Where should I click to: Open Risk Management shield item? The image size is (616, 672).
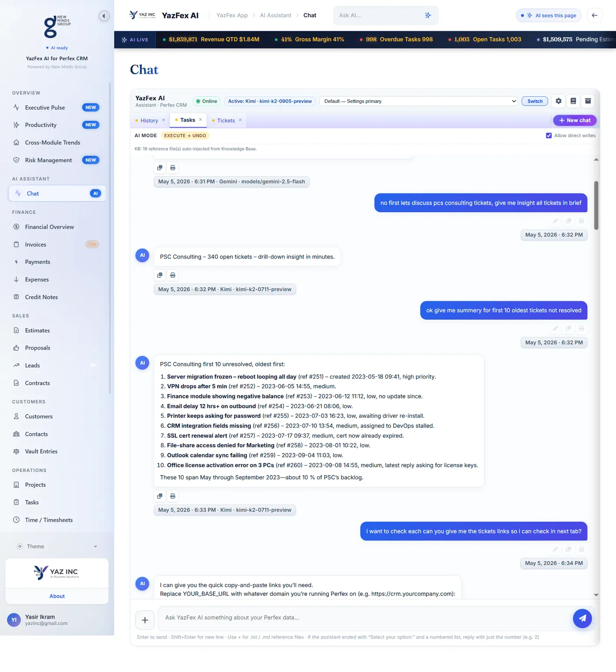[57, 160]
